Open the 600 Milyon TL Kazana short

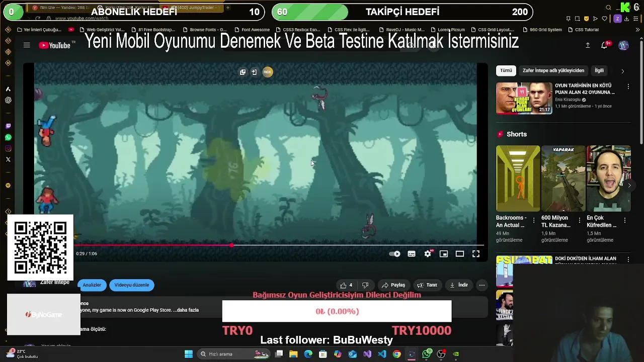point(563,178)
